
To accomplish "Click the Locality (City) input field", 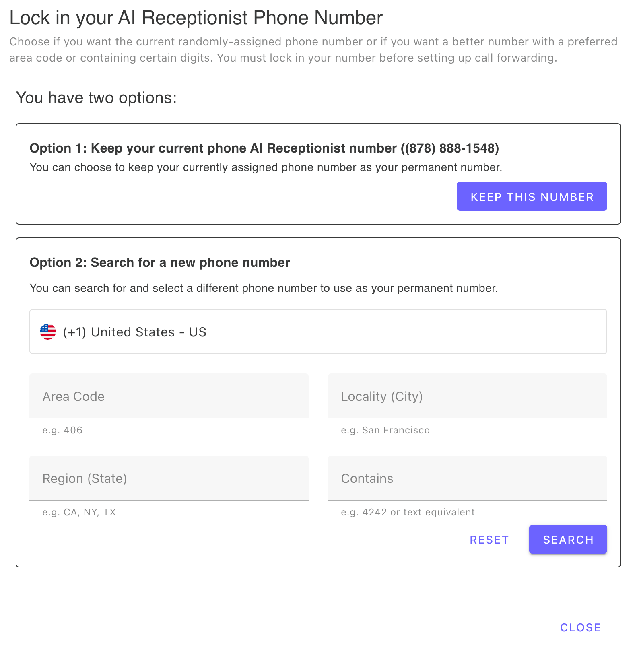I will (467, 396).
